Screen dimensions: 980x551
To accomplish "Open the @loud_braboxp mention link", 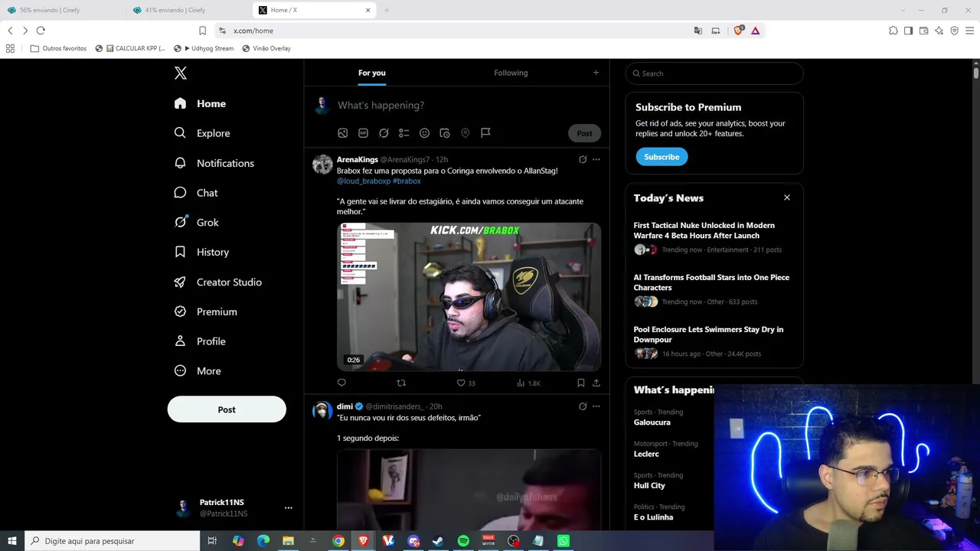I will (x=364, y=181).
